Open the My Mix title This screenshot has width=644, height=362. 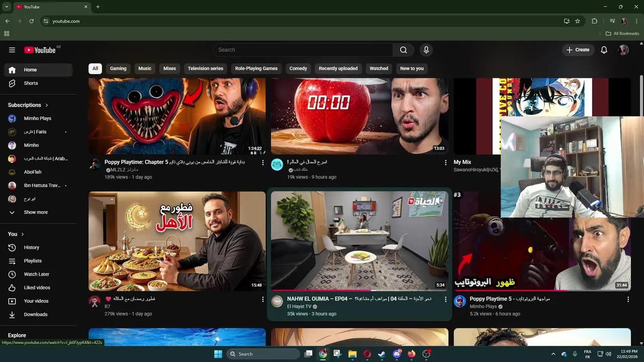tap(462, 162)
